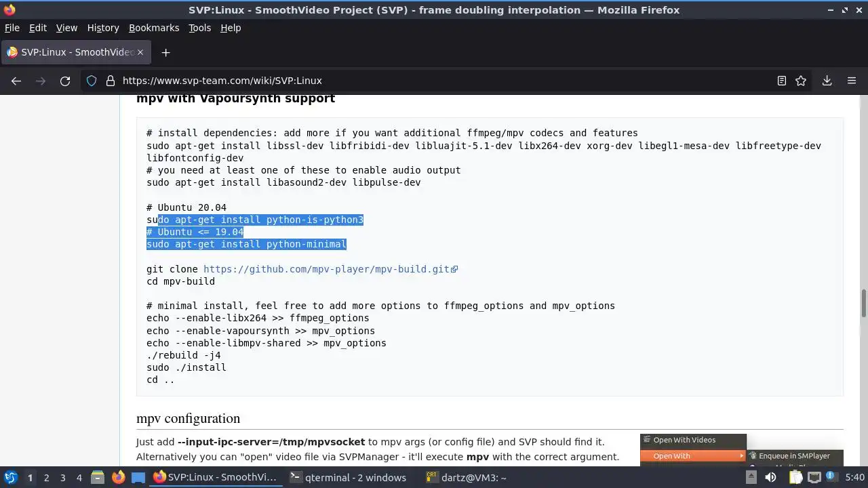Click the 'mpv configuration' heading
This screenshot has width=868, height=488.
pyautogui.click(x=188, y=419)
